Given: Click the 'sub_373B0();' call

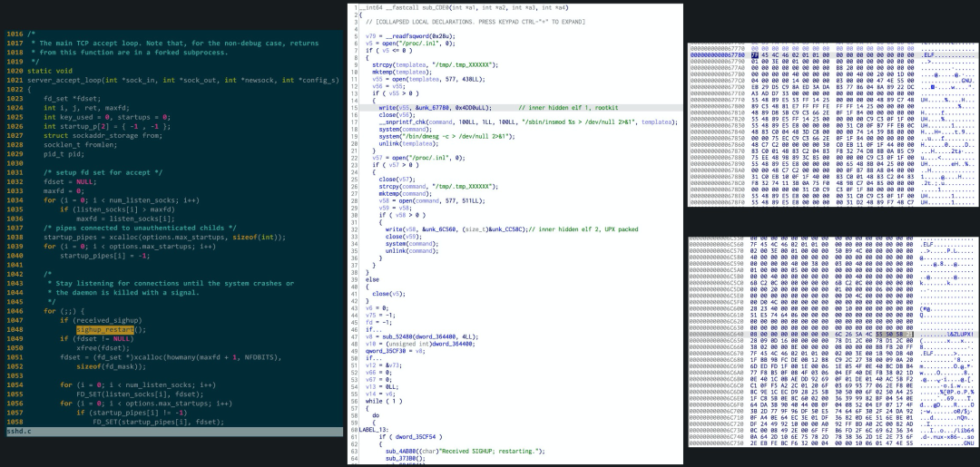Looking at the screenshot, I should point(405,459).
